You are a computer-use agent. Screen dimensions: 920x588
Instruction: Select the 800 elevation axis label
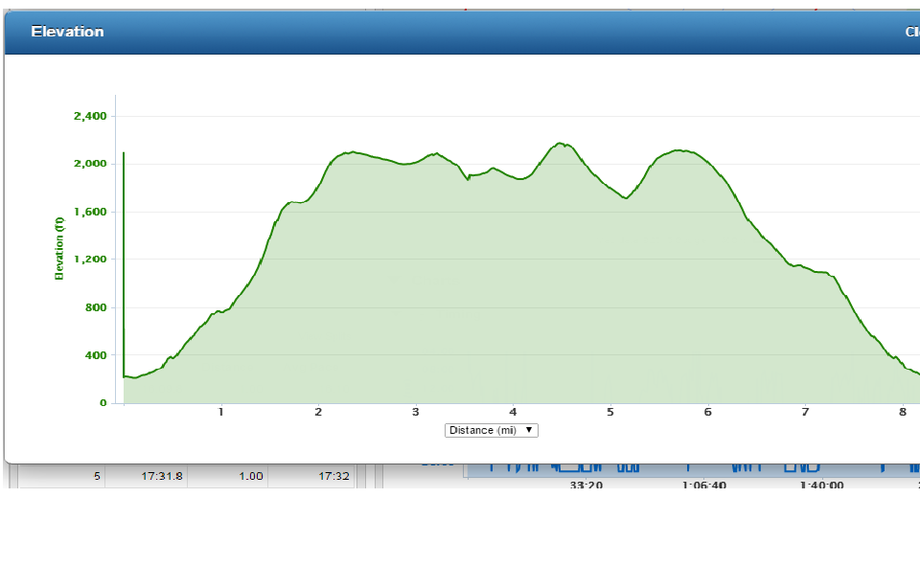[x=96, y=307]
